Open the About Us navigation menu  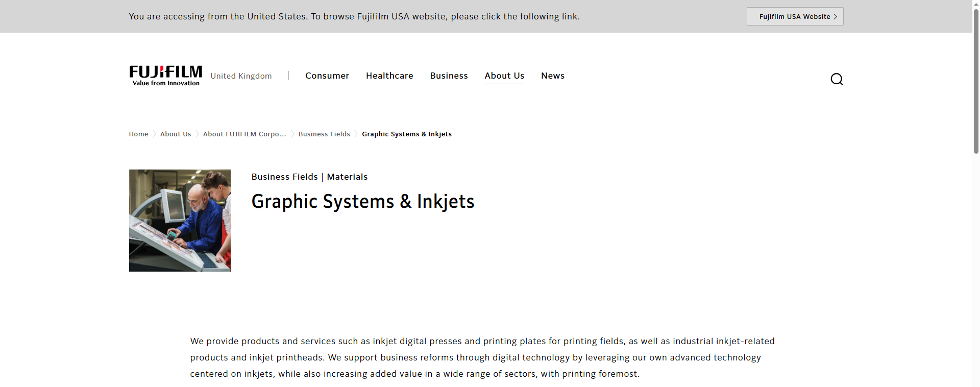504,76
